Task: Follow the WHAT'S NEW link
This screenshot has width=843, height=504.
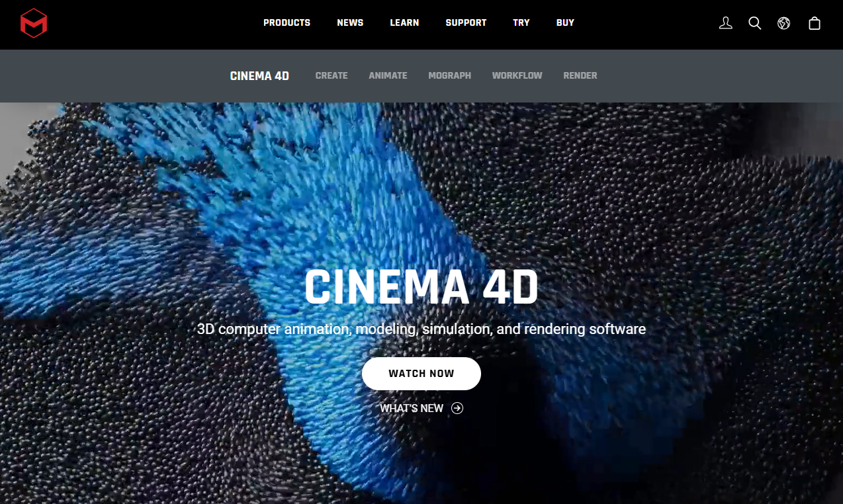Action: tap(413, 408)
